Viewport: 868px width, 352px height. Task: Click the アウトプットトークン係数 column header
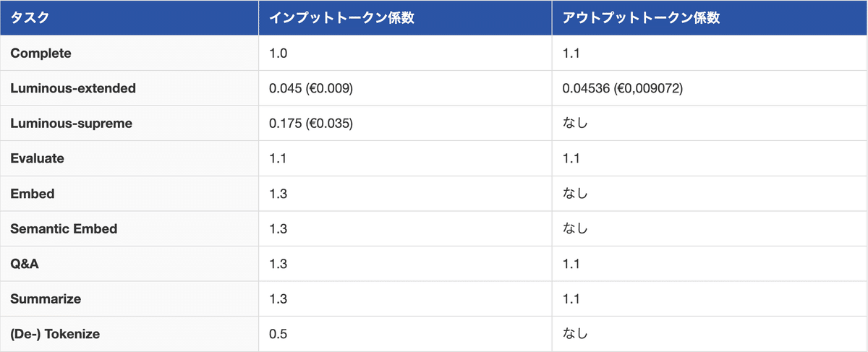point(641,18)
